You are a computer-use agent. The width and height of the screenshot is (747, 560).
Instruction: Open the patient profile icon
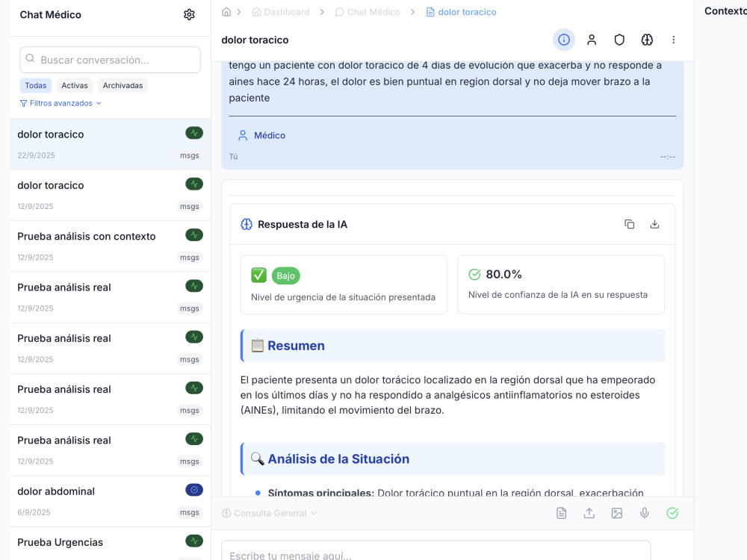(x=592, y=40)
